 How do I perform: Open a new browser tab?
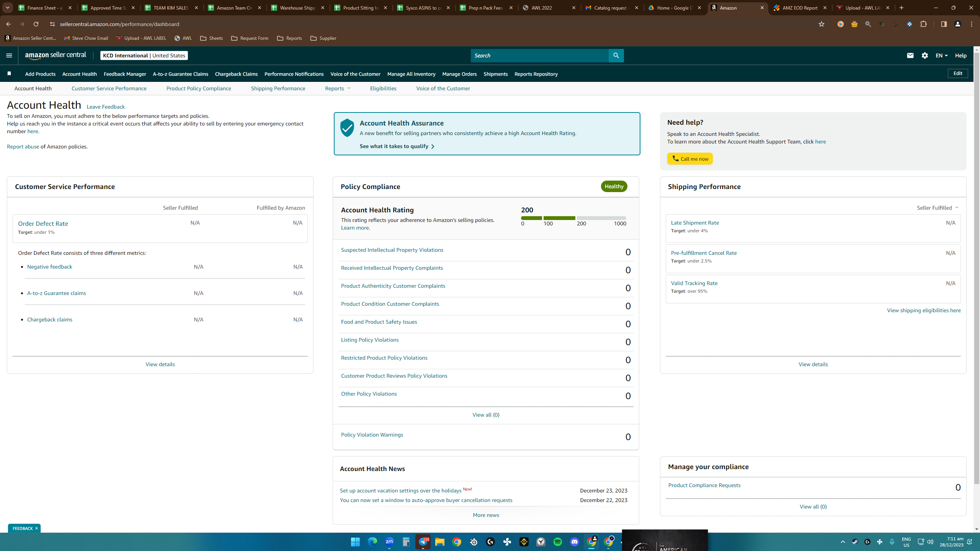click(902, 8)
